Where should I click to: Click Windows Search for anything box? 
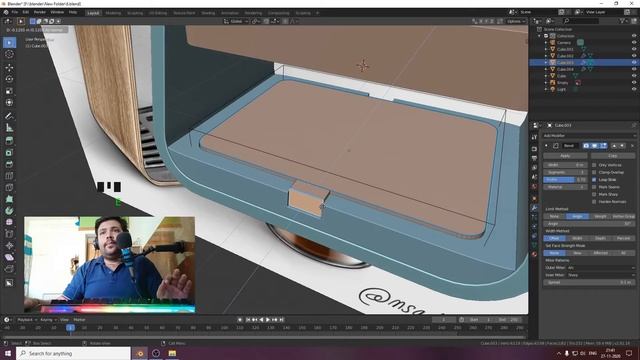click(x=73, y=353)
